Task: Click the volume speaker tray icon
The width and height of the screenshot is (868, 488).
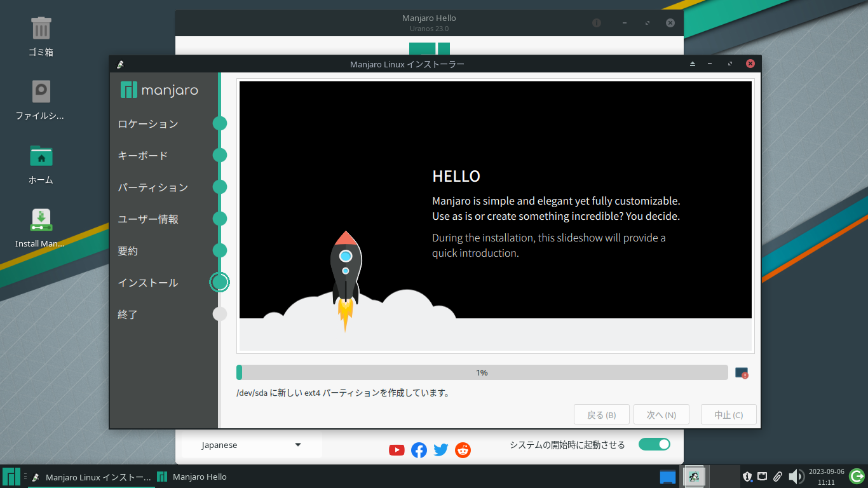Action: click(x=796, y=477)
